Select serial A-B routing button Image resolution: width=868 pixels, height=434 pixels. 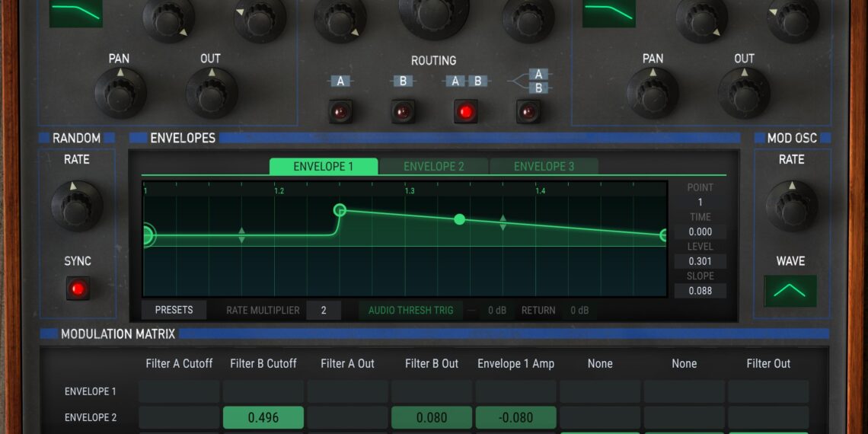466,111
